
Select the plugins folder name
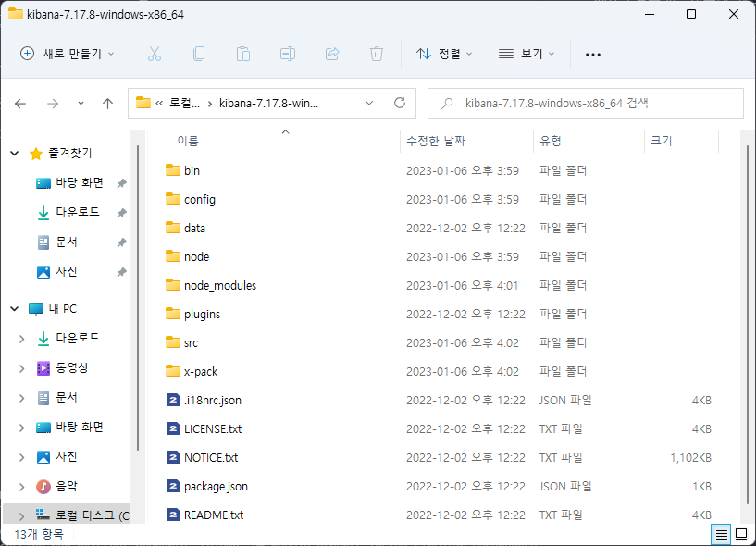202,314
